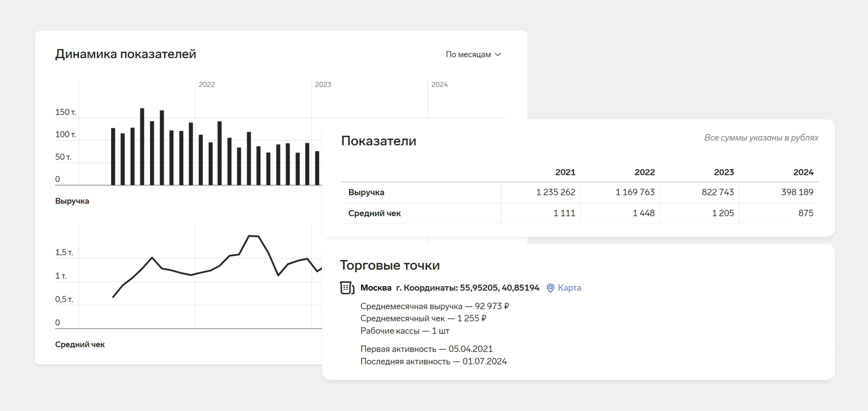Viewport: 868px width, 411px height.
Task: Click the tallest bar in the Выручка chart
Action: click(x=142, y=147)
